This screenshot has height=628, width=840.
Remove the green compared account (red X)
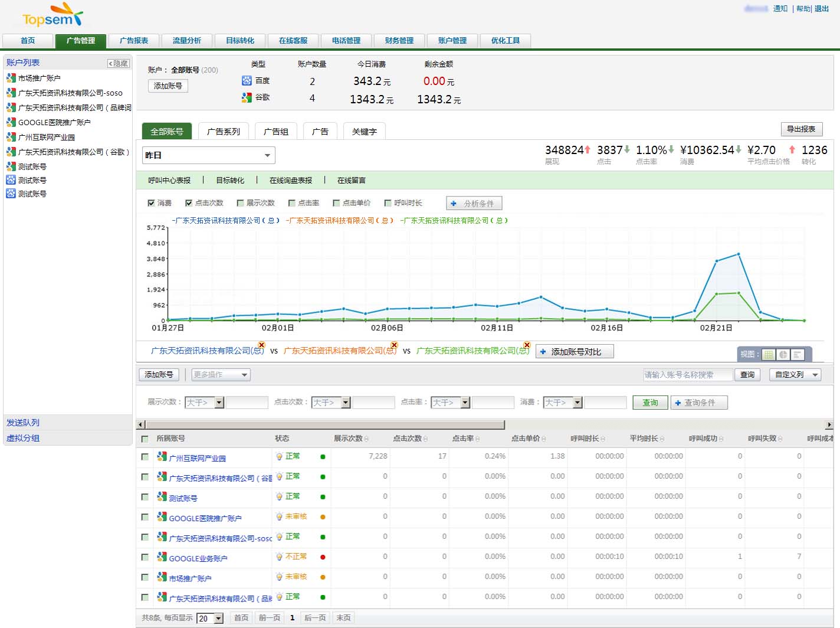527,345
